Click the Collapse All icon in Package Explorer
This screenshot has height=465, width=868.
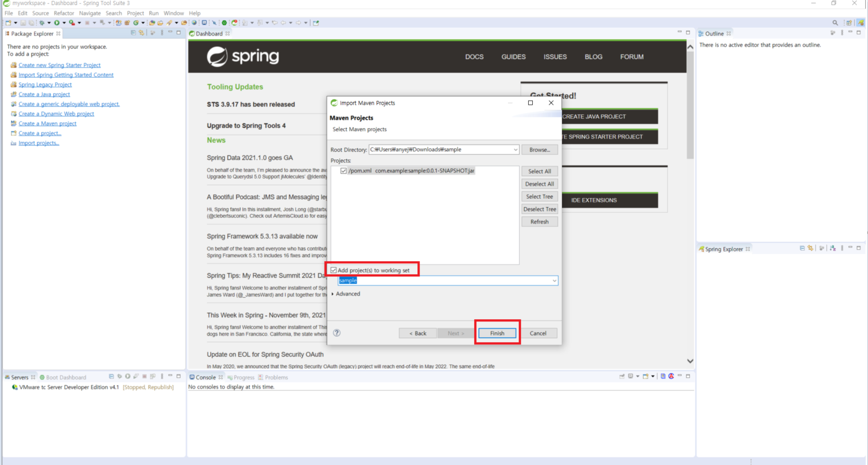pyautogui.click(x=133, y=33)
